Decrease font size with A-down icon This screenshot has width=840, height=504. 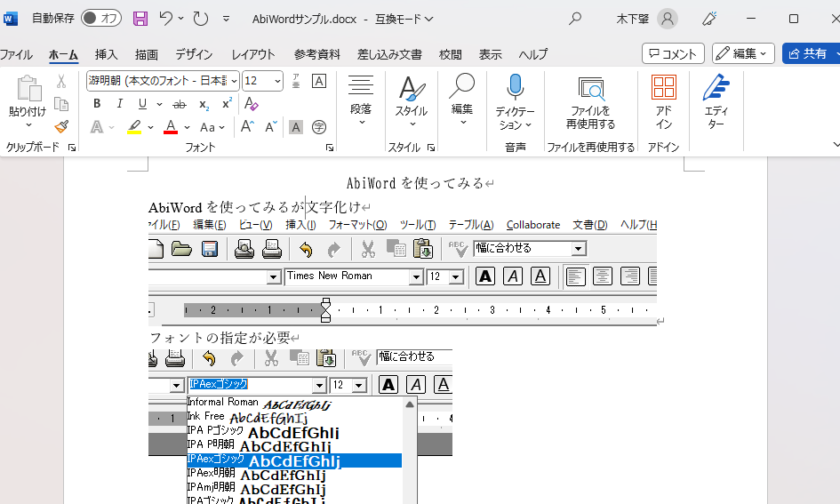(270, 127)
